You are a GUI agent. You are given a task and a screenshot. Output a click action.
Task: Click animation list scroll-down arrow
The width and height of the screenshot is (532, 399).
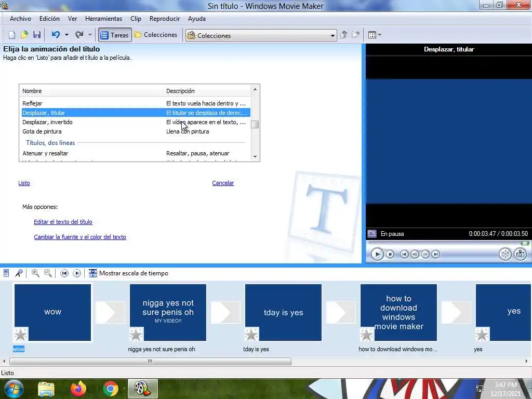255,157
